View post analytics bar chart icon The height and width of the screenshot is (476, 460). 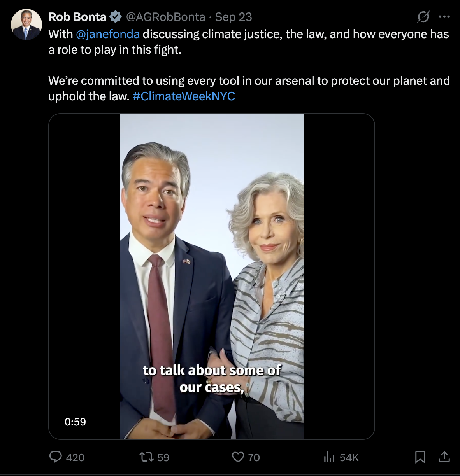click(329, 457)
